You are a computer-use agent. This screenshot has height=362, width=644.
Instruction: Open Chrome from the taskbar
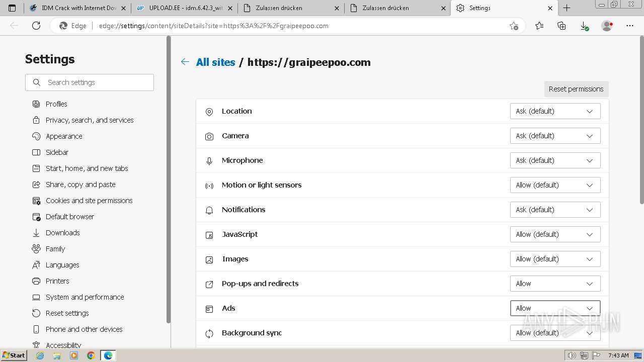pos(91,355)
